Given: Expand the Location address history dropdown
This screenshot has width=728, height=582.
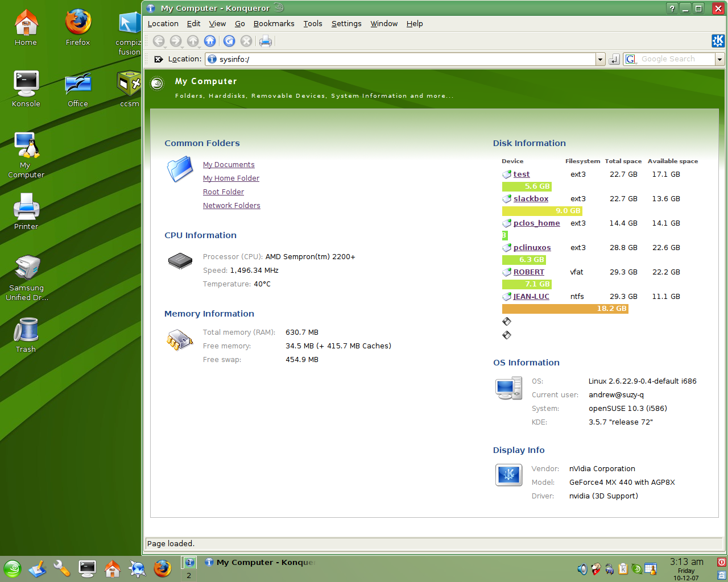Looking at the screenshot, I should (x=600, y=59).
